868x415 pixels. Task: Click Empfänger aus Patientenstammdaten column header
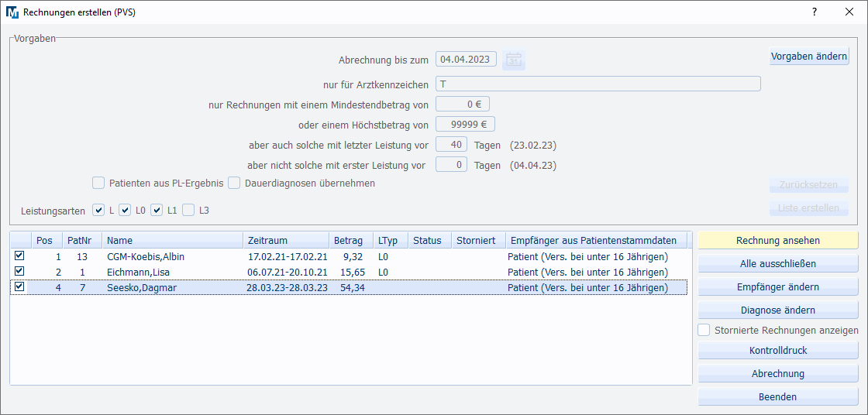coord(596,241)
